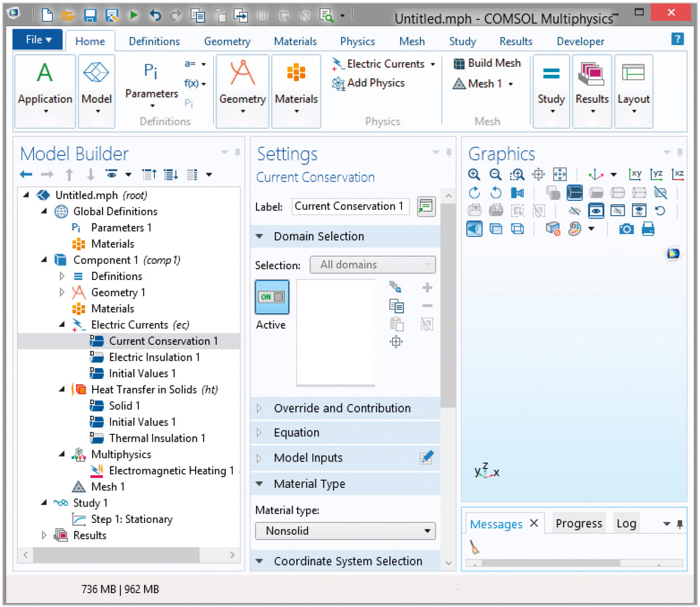Open the Results ribbon tab
The width and height of the screenshot is (700, 607).
point(516,41)
